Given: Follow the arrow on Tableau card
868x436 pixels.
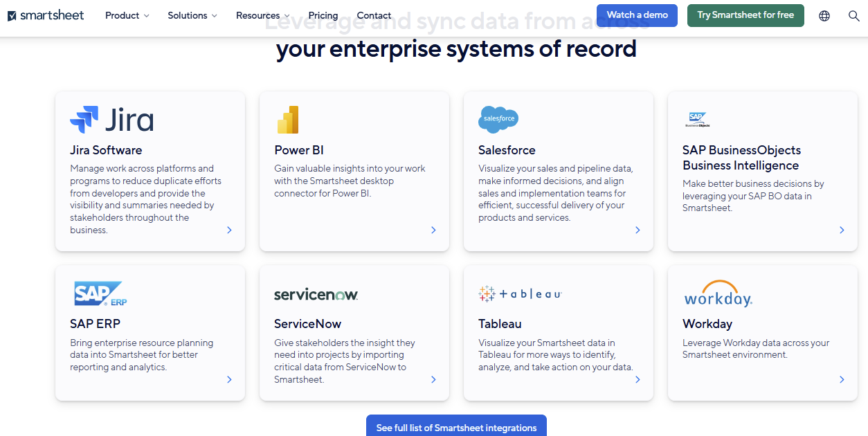Looking at the screenshot, I should 638,379.
